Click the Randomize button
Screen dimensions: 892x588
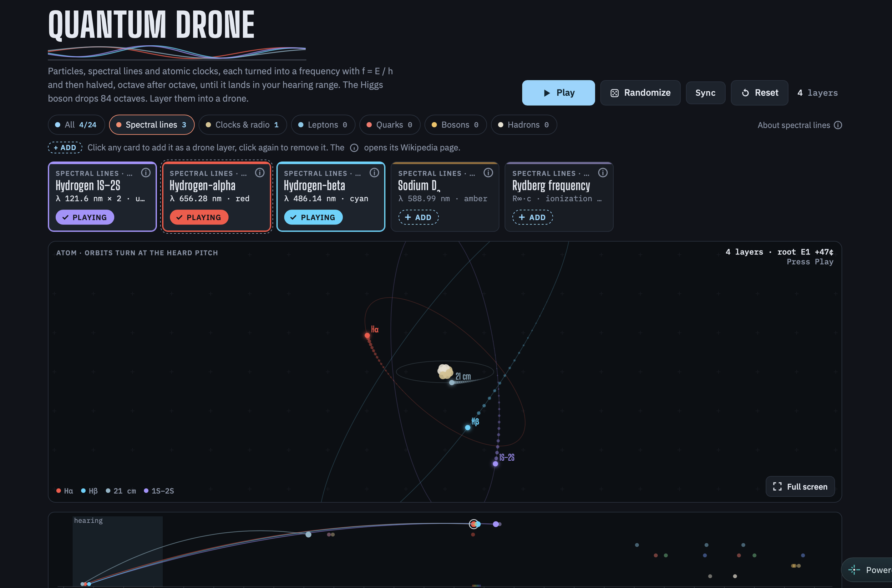click(640, 93)
